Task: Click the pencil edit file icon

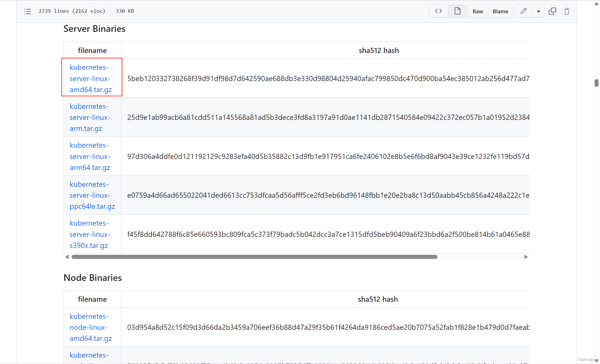Action: 523,11
